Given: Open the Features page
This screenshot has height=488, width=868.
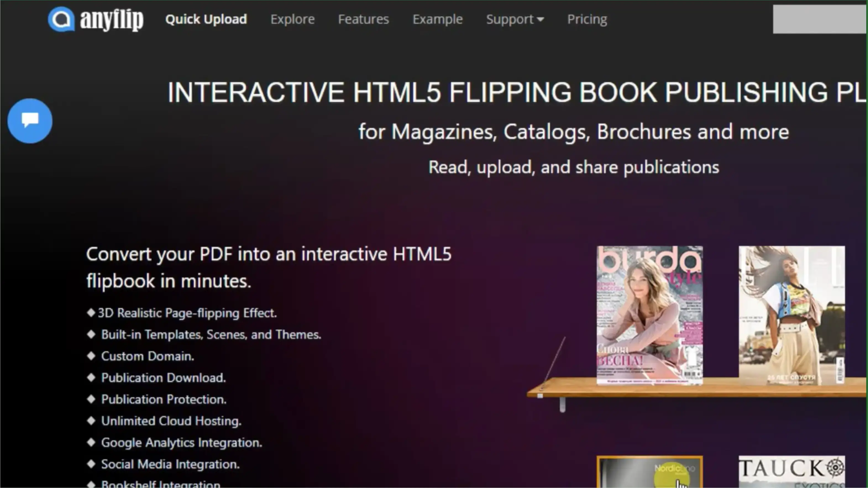Looking at the screenshot, I should [364, 19].
